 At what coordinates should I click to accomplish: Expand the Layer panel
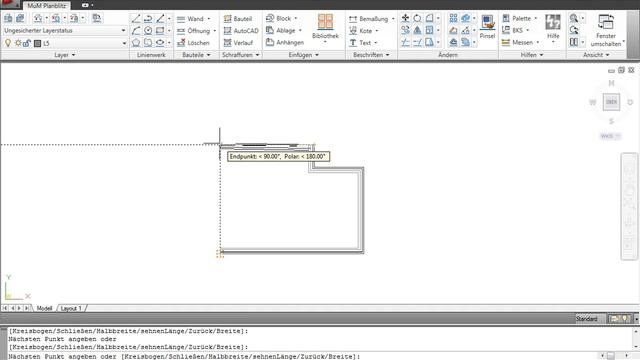click(65, 55)
